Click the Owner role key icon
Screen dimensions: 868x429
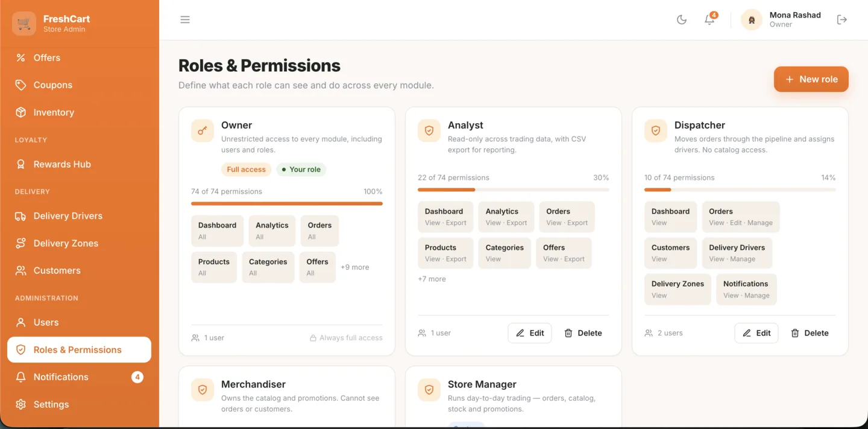203,130
